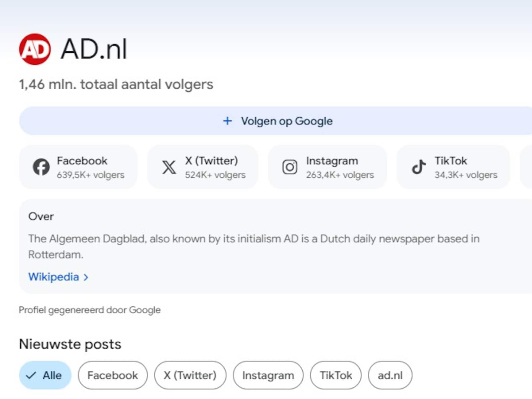Select the X (Twitter) filter under Nieuwste posts
The image size is (532, 399).
click(x=190, y=375)
